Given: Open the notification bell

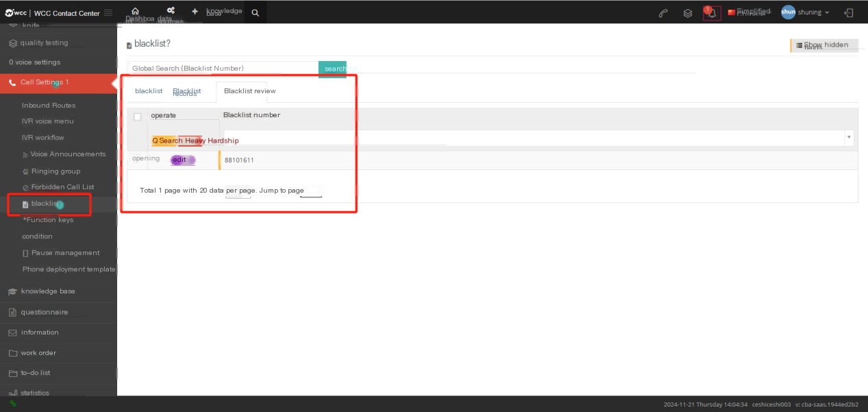Looking at the screenshot, I should click(712, 13).
